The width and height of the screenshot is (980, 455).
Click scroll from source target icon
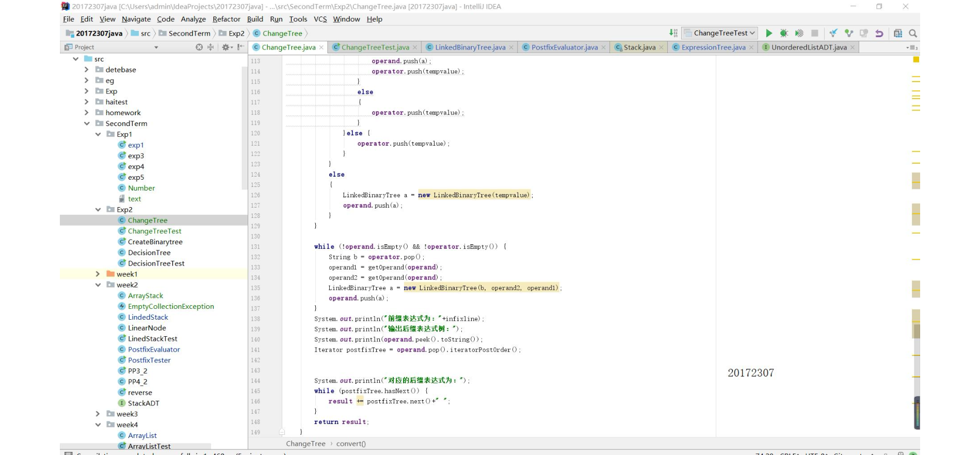[x=199, y=47]
